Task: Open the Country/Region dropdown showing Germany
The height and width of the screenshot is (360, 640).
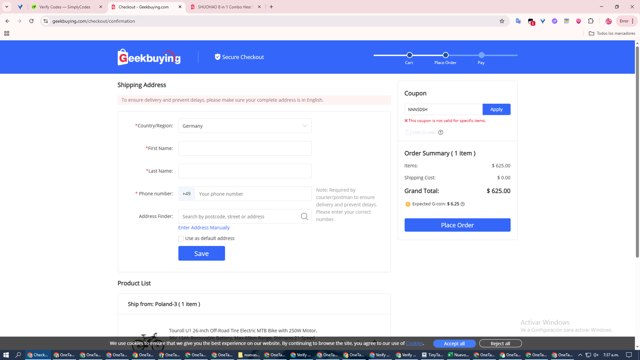Action: click(244, 126)
